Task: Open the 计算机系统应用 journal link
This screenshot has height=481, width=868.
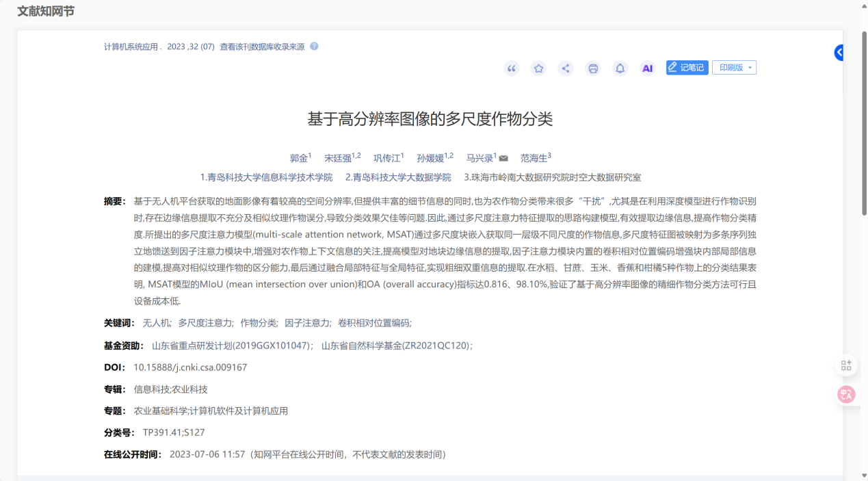Action: pos(131,47)
